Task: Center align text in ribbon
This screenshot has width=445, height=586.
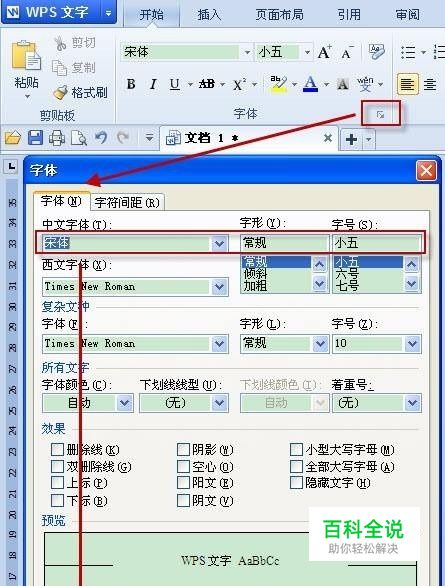Action: [430, 84]
